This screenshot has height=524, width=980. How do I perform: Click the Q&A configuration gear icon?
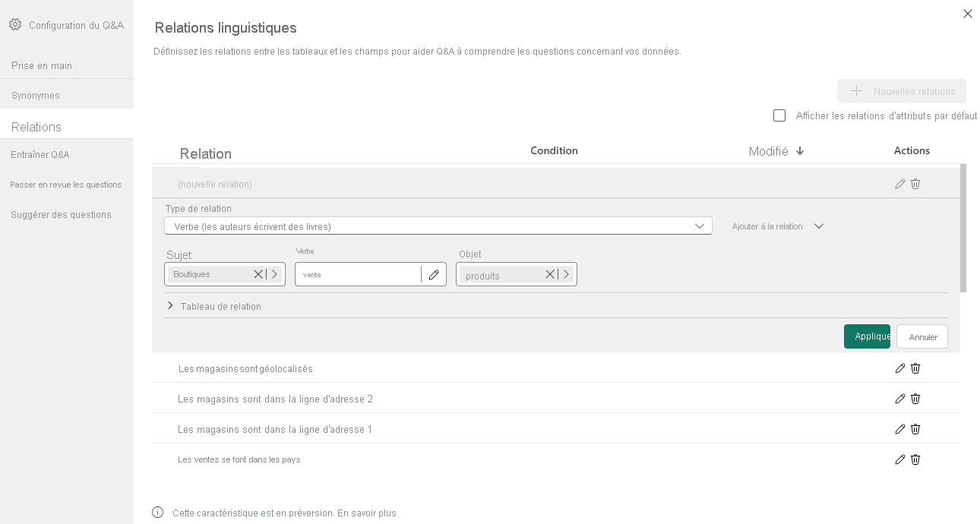click(15, 25)
